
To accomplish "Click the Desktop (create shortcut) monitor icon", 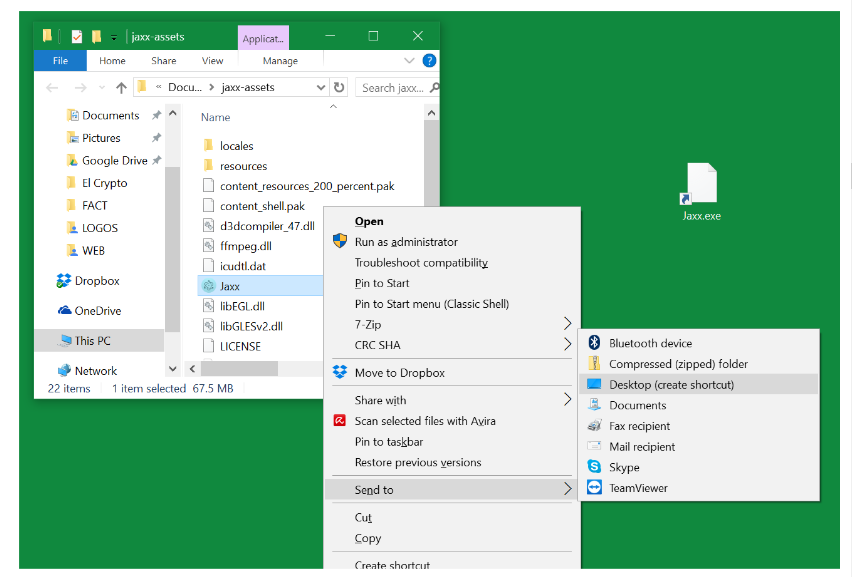I will pyautogui.click(x=594, y=384).
